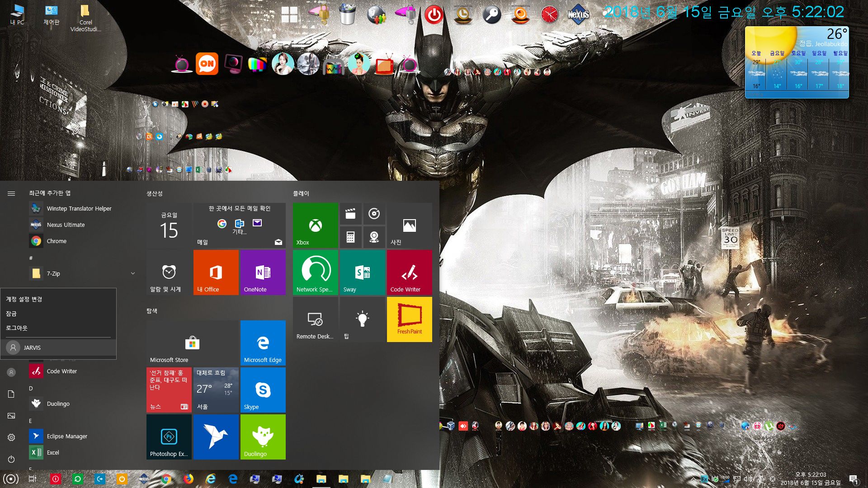Click the Nexus logo dock icon
Image resolution: width=868 pixels, height=488 pixels.
(x=578, y=14)
